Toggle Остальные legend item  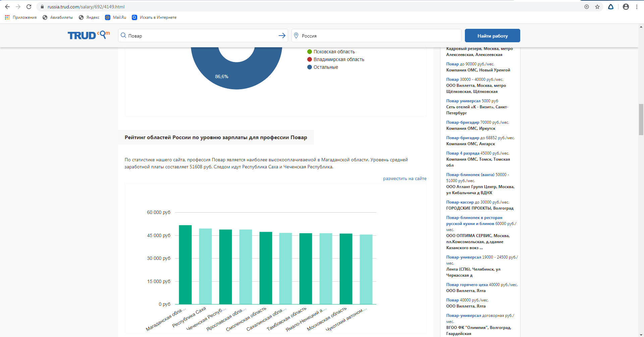coord(325,67)
